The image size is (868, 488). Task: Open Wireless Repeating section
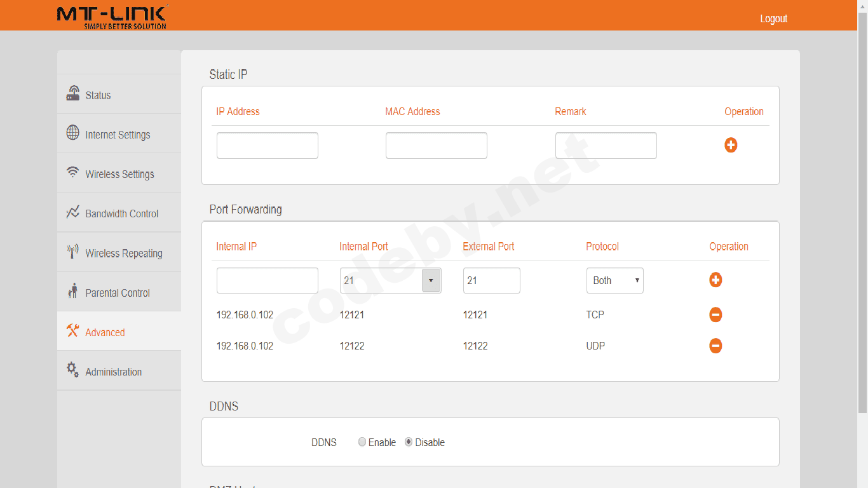coord(119,252)
